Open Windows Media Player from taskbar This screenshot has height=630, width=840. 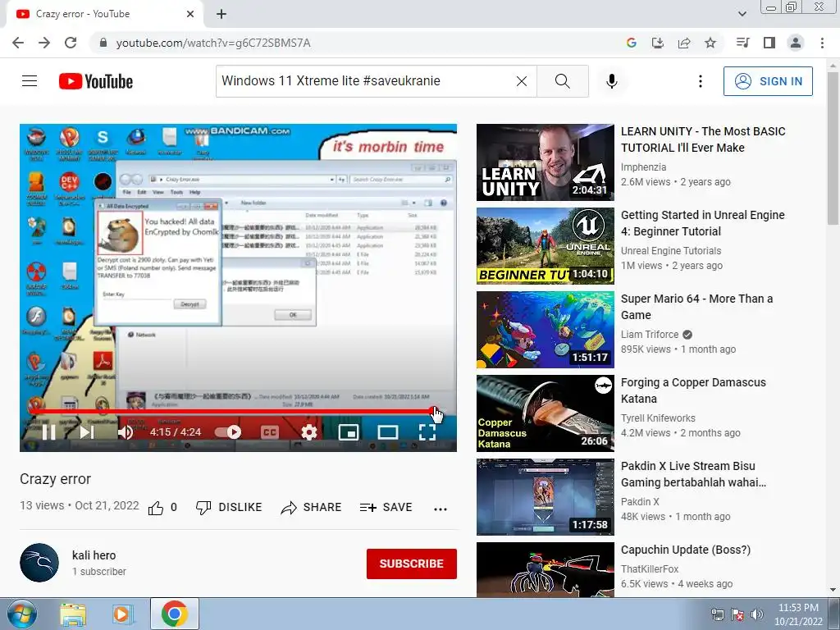(122, 614)
